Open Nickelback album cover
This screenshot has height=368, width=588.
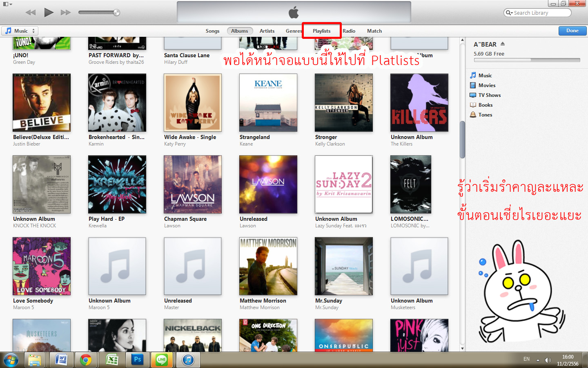pos(193,335)
